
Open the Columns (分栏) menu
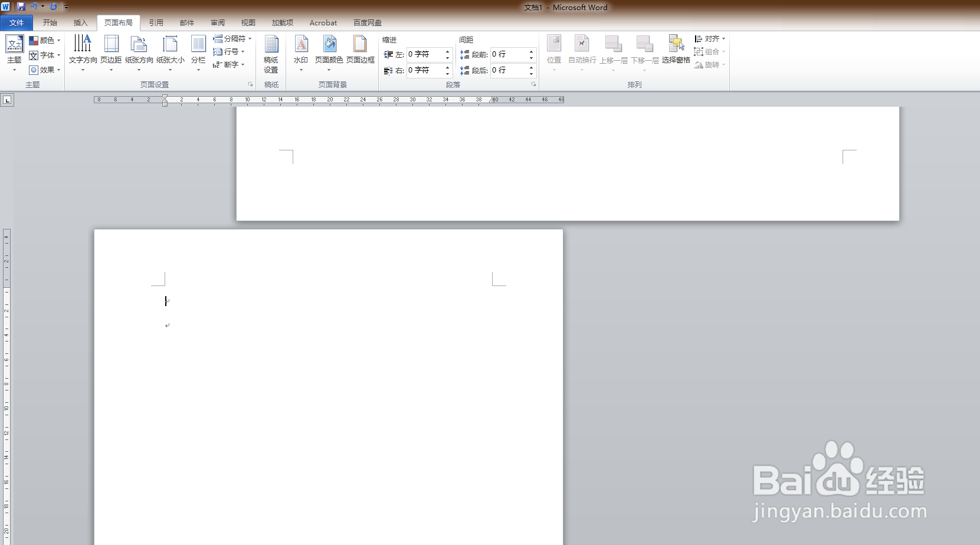198,53
